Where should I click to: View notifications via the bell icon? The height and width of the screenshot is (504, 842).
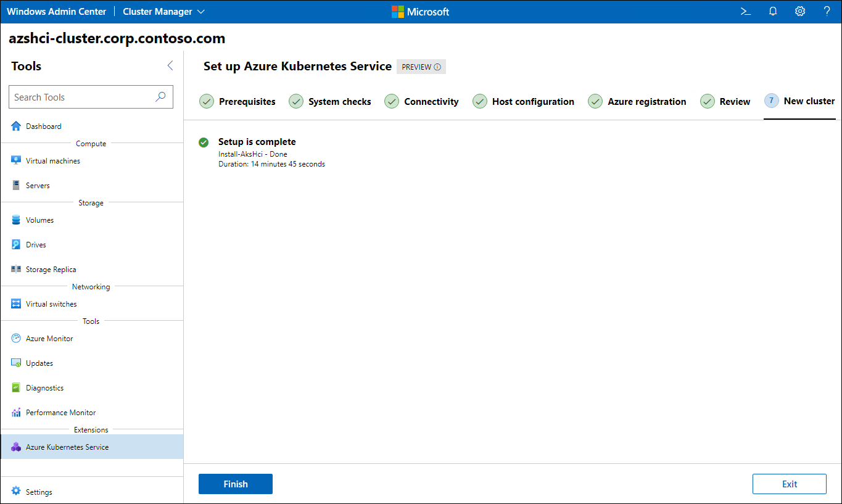772,11
